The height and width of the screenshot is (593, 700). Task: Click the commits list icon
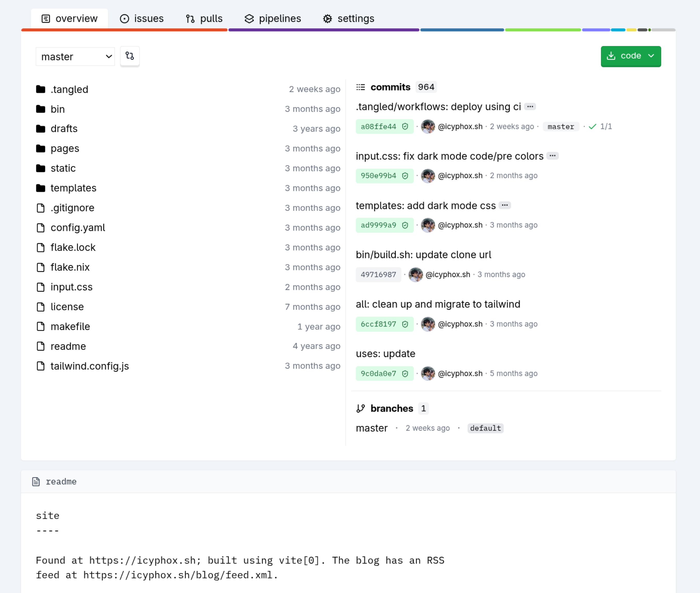361,87
